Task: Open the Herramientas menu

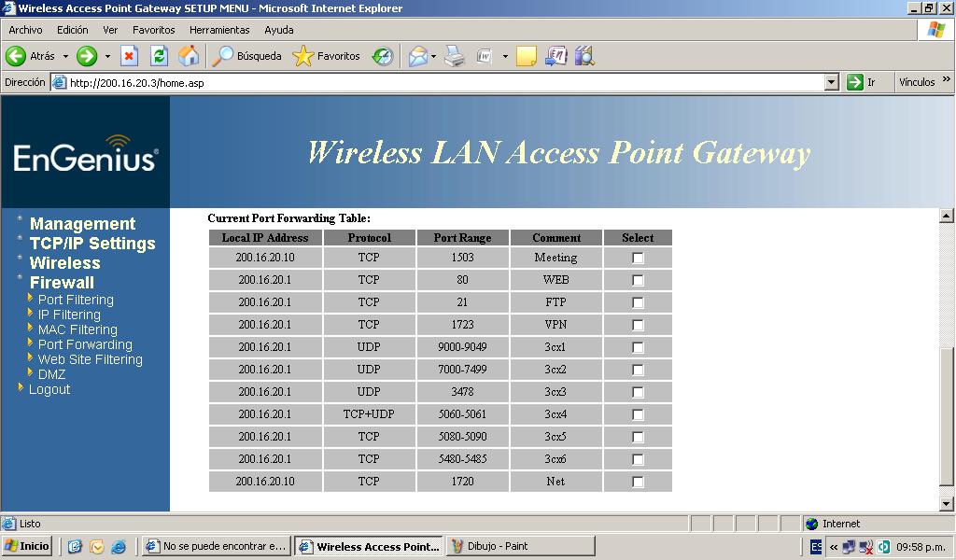Action: tap(219, 30)
